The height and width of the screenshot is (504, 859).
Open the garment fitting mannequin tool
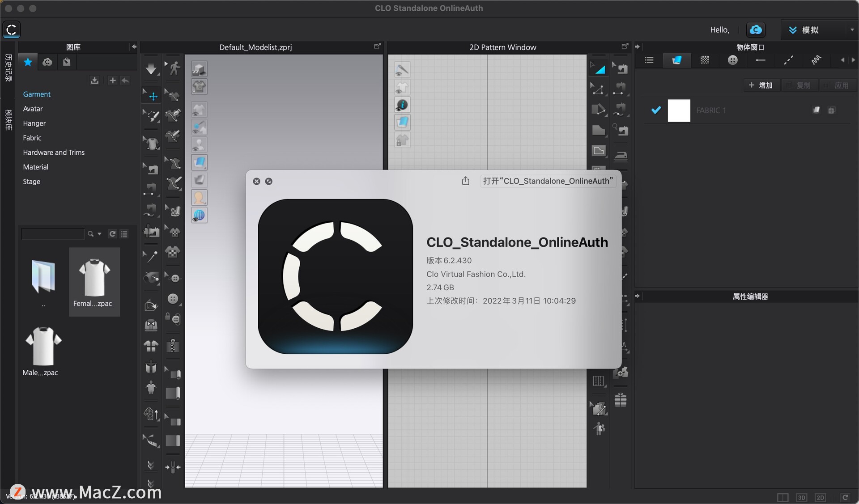coord(151,388)
